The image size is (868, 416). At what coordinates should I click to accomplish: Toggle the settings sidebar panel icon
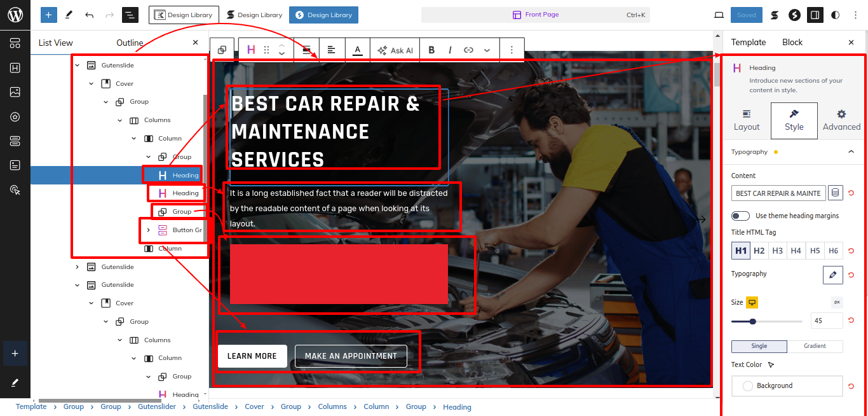click(x=815, y=15)
